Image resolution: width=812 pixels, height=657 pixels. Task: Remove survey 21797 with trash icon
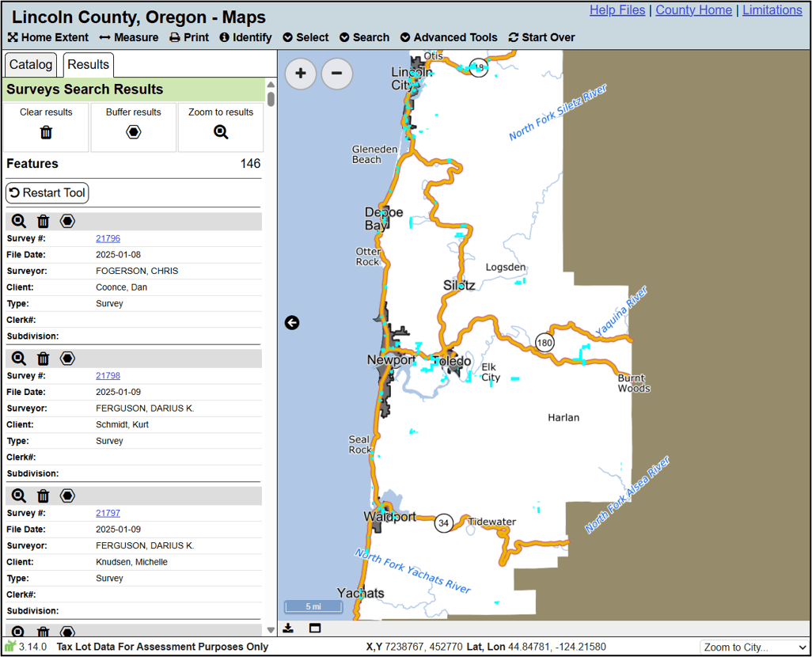[43, 496]
